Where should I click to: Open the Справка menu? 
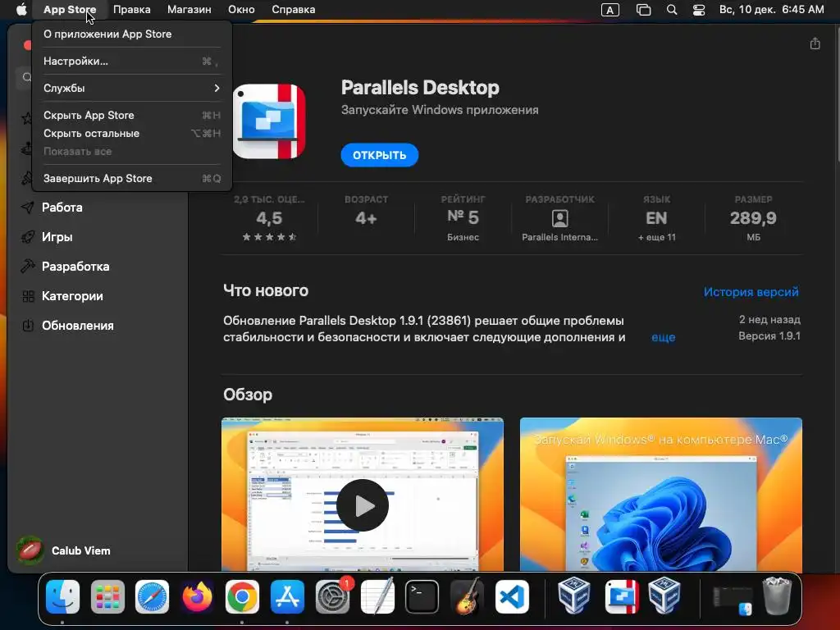click(293, 10)
